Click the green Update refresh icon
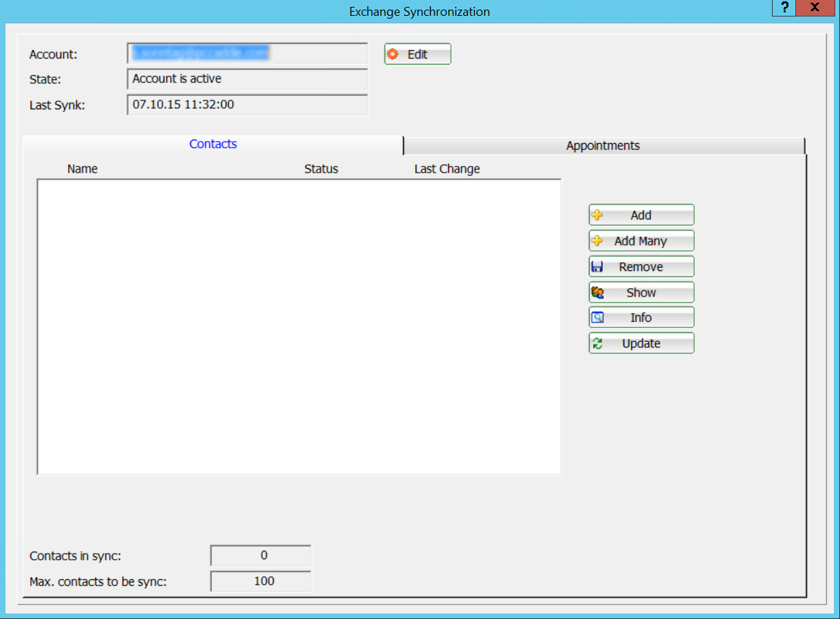 pyautogui.click(x=597, y=343)
